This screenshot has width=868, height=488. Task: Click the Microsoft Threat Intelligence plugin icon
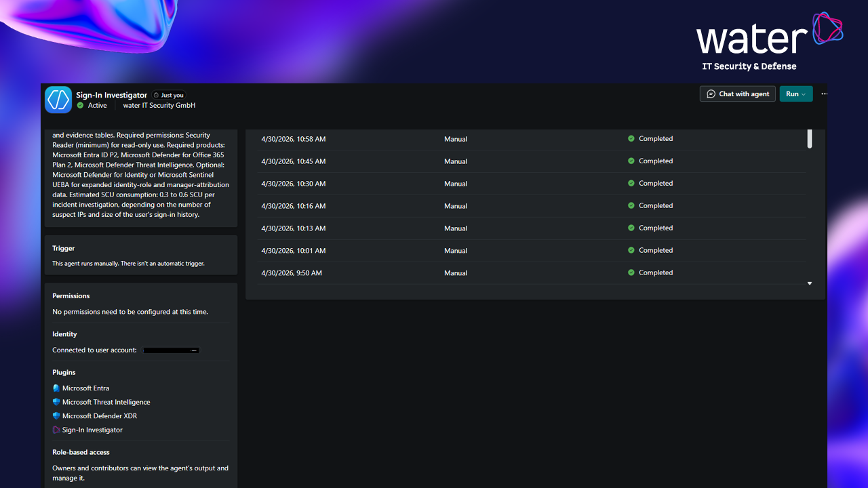56,402
